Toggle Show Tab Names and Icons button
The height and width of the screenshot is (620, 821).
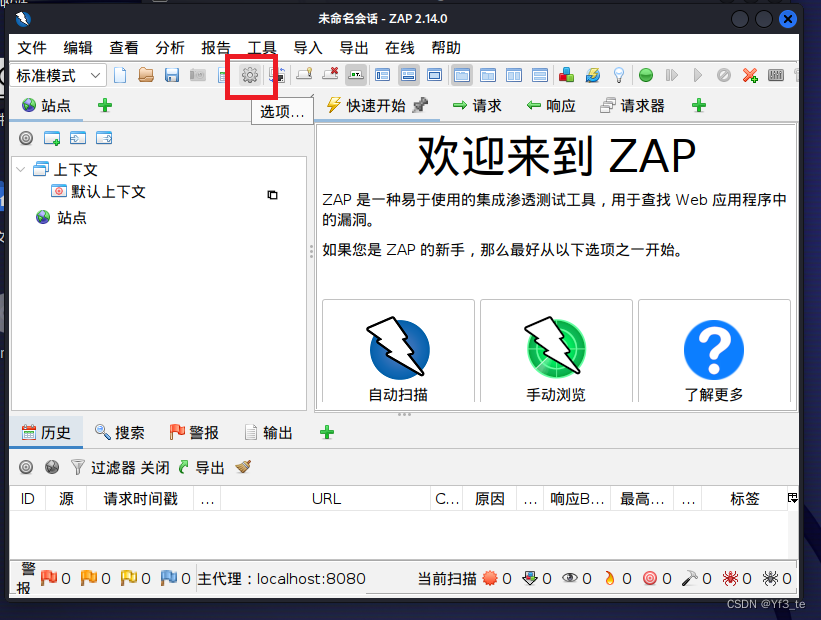(x=356, y=75)
